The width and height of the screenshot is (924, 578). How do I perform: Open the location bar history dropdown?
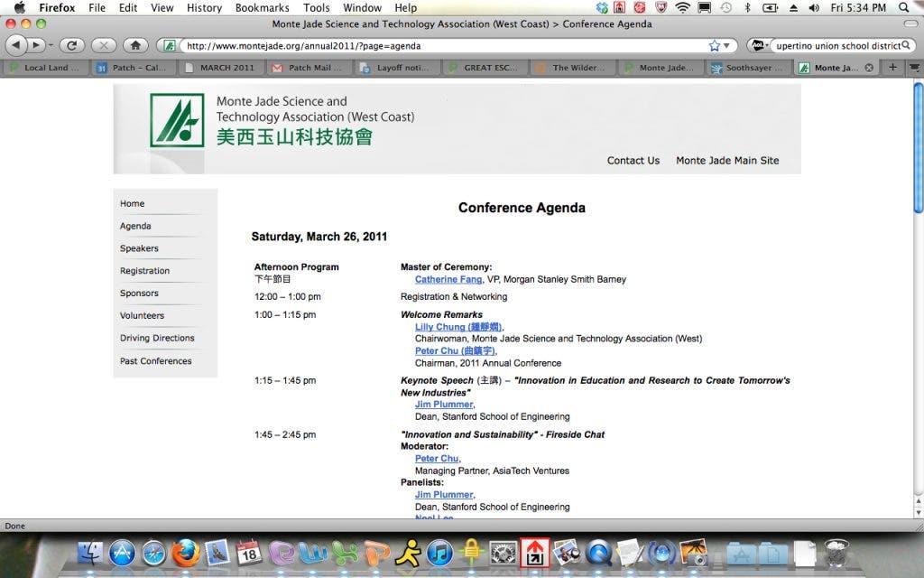[727, 45]
